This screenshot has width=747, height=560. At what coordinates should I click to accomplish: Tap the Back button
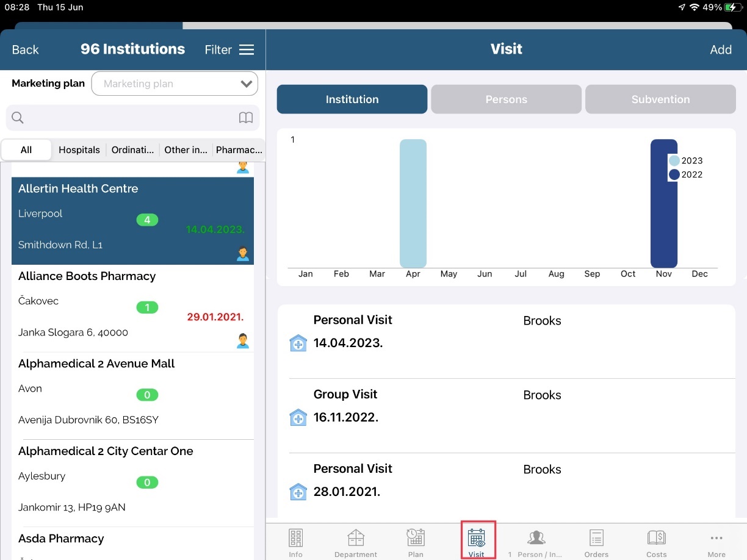tap(26, 50)
